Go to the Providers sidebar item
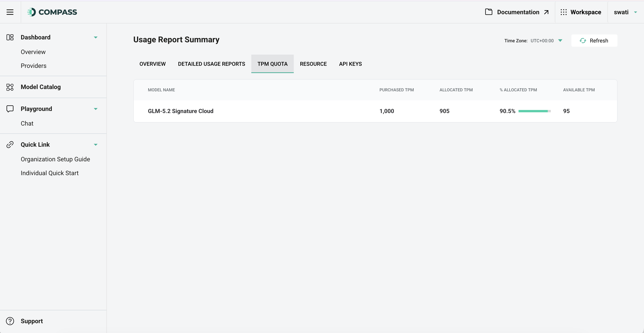Image resolution: width=644 pixels, height=333 pixels. point(33,66)
